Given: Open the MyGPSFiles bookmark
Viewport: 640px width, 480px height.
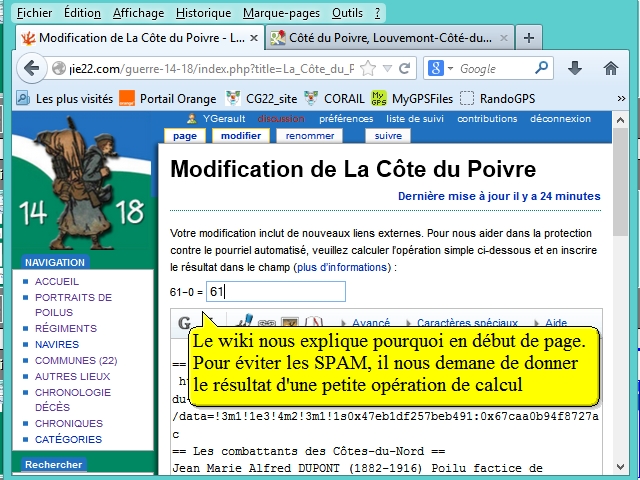Looking at the screenshot, I should tap(412, 98).
